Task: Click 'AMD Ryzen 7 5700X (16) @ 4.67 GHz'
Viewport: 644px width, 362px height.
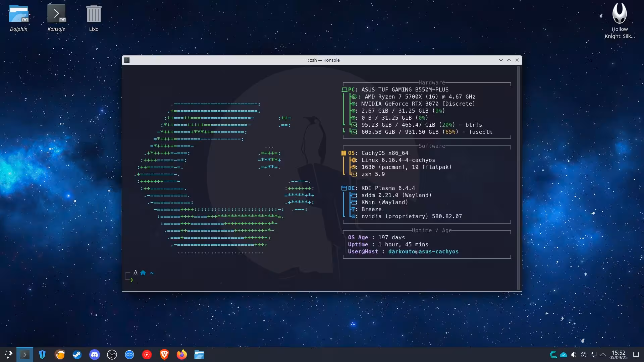Action: coord(420,97)
